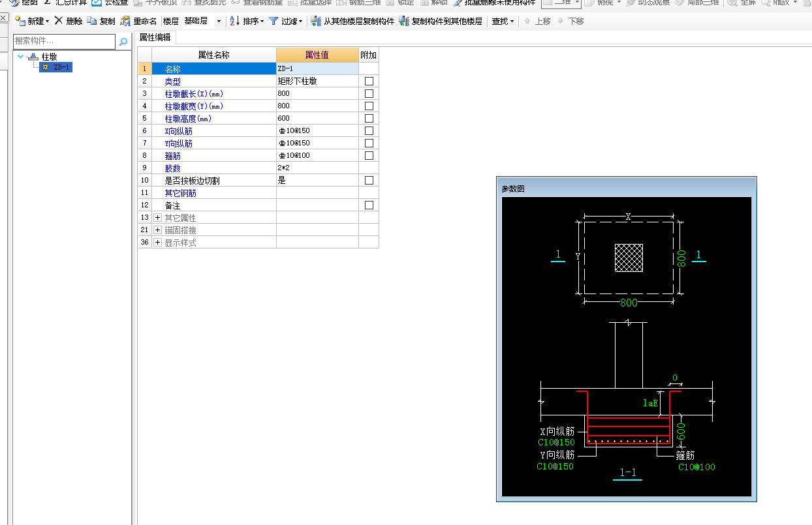Click the 过滤 funnel filter icon

pyautogui.click(x=273, y=21)
